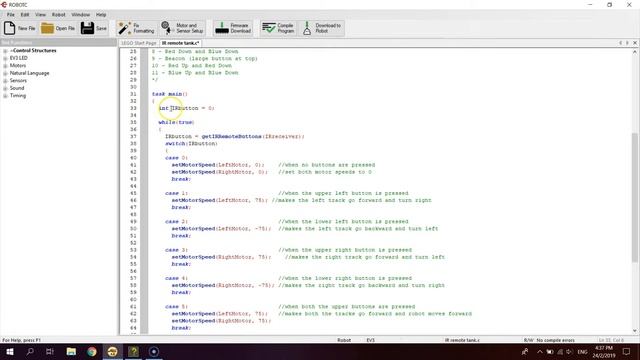Image resolution: width=640 pixels, height=360 pixels.
Task: Open the Robot menu
Action: point(58,15)
